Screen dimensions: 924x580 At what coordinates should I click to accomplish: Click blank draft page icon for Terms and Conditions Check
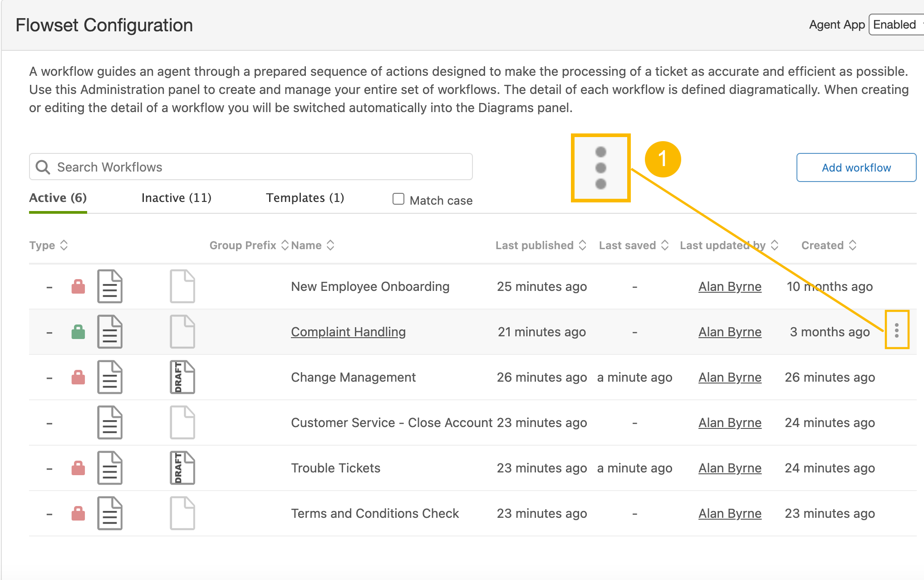tap(182, 513)
